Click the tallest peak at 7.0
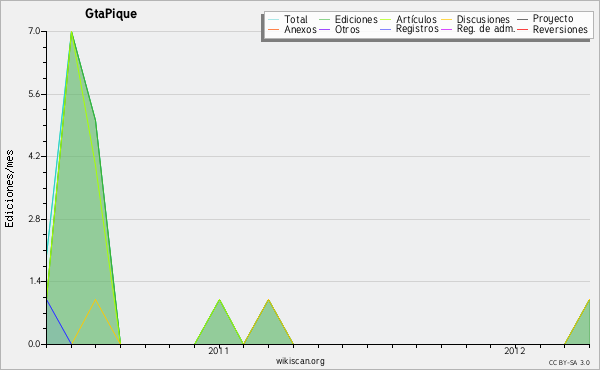 [72, 32]
